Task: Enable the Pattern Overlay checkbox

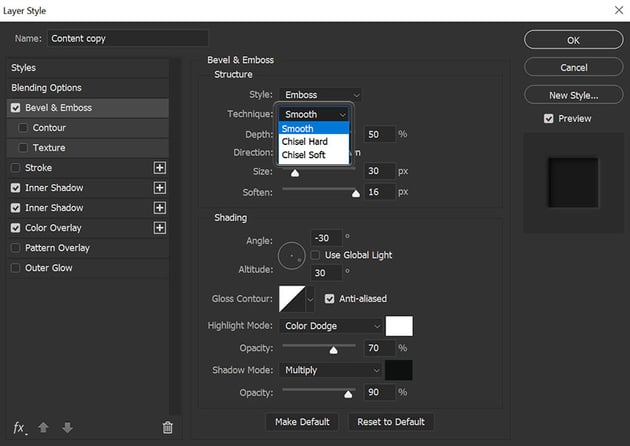Action: (16, 248)
